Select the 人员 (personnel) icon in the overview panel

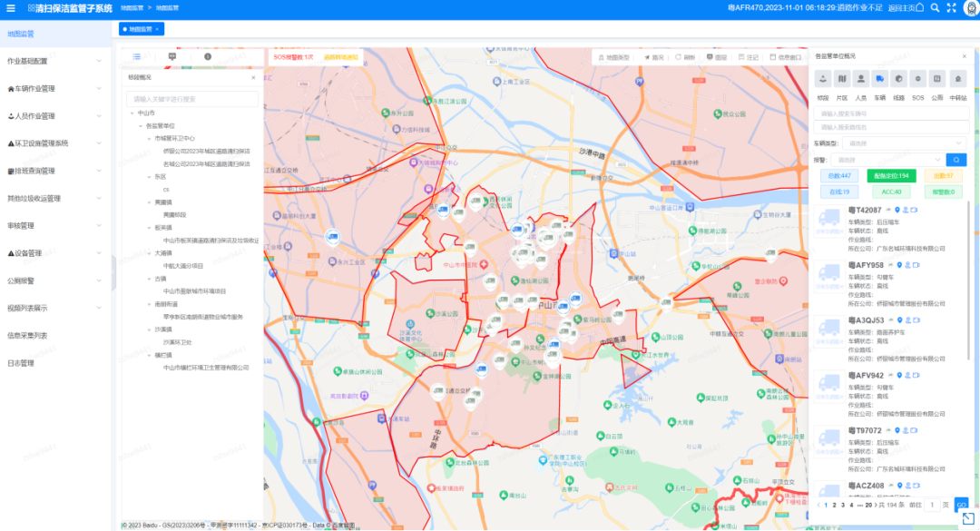click(861, 79)
